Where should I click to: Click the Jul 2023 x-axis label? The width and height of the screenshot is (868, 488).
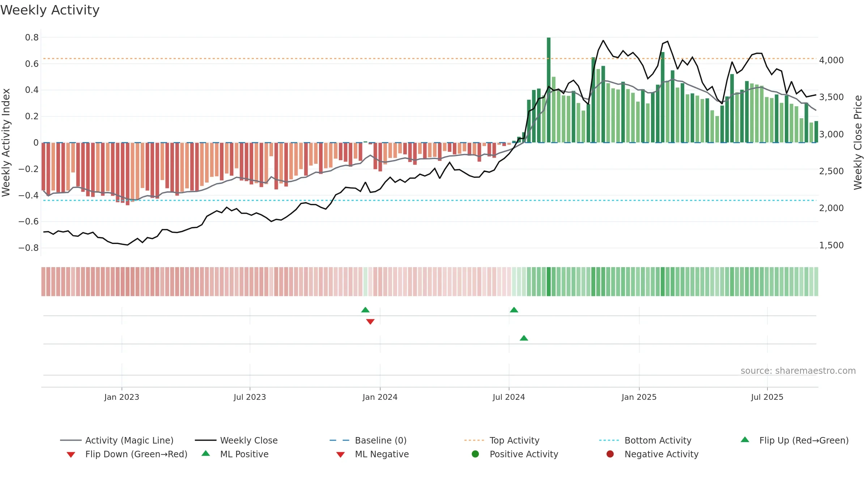250,397
